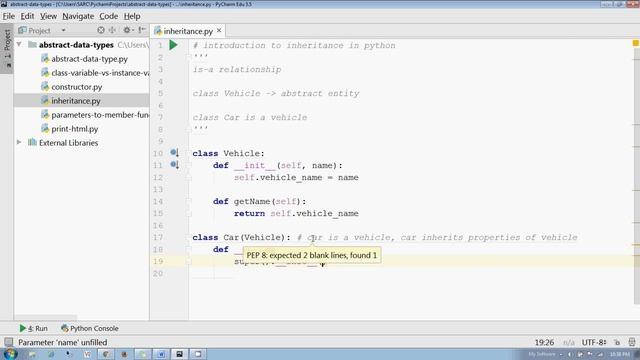640x360 pixels.
Task: Place cursor on 'class Vehicle:' line
Action: [x=228, y=153]
